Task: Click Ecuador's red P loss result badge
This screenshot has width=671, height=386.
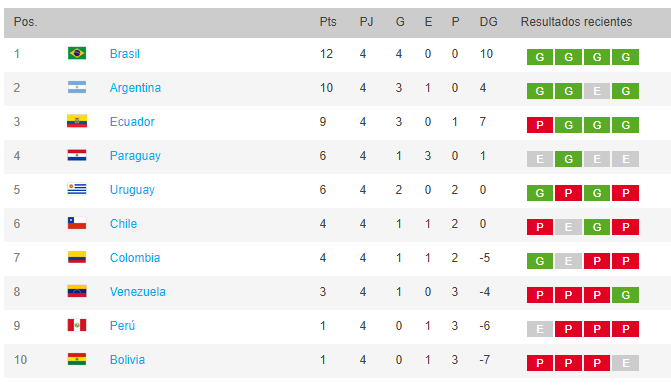Action: [x=540, y=125]
